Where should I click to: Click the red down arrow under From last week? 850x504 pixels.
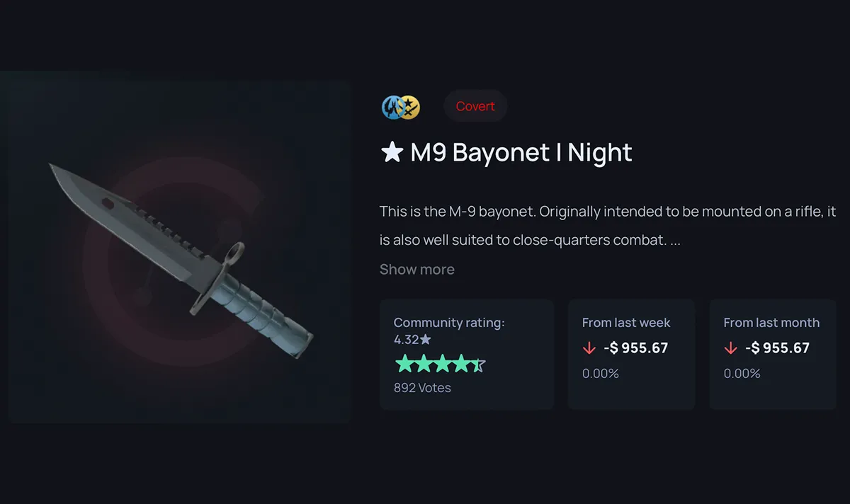pos(589,348)
